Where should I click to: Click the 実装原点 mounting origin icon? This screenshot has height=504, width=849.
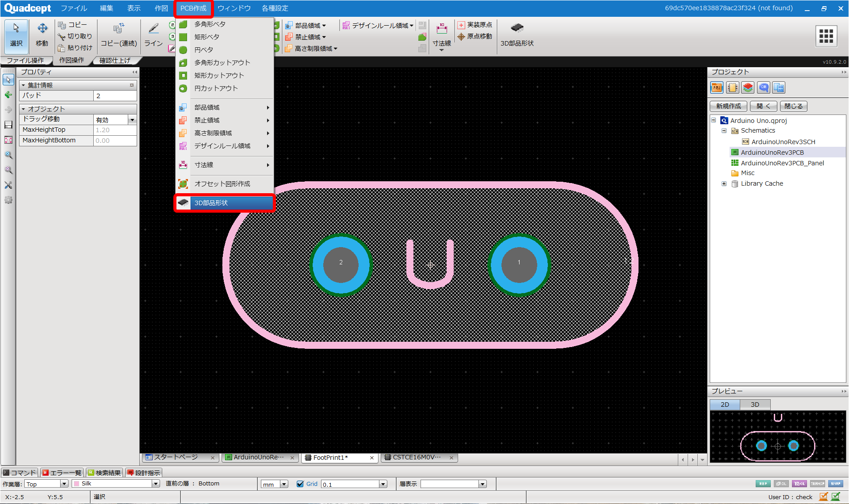(461, 25)
